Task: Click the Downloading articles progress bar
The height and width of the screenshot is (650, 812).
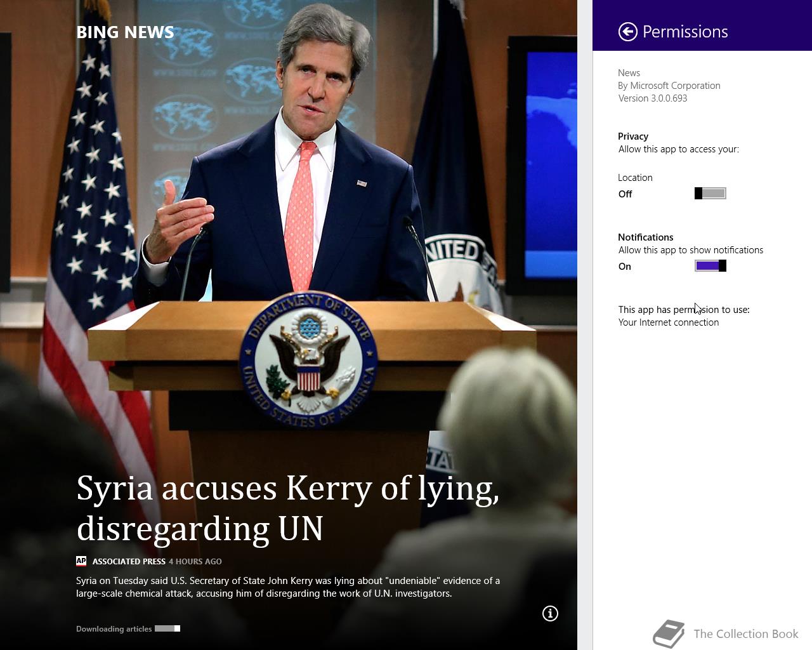Action: tap(167, 628)
